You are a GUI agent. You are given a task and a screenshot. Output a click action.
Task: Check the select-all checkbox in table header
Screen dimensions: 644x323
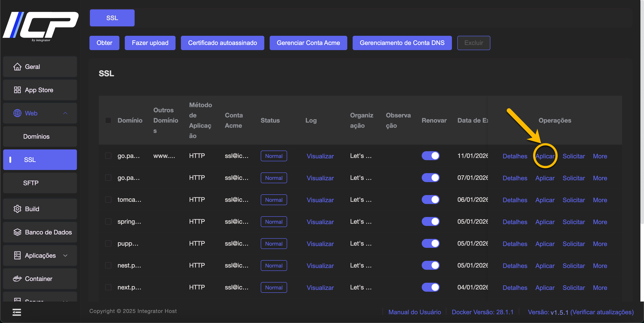[108, 120]
